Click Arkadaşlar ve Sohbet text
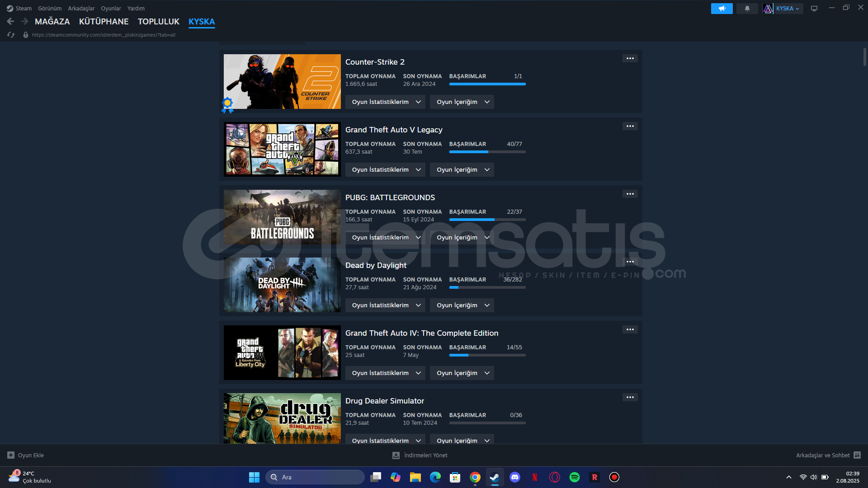 point(823,455)
